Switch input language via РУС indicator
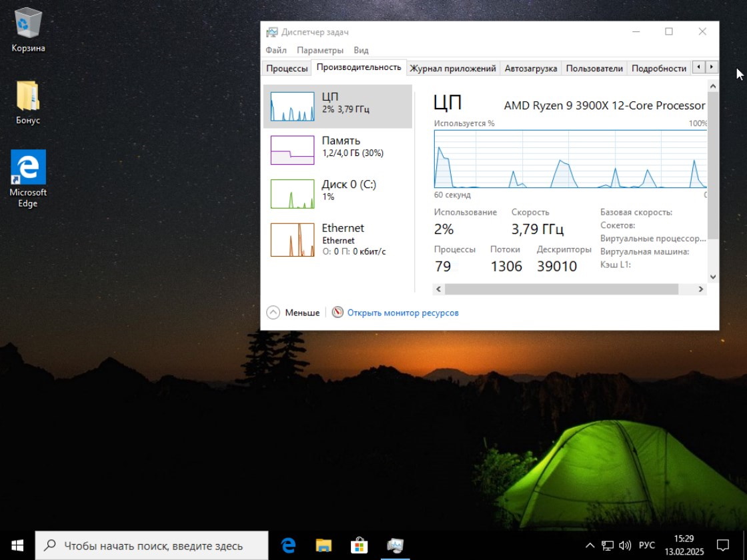 646,546
